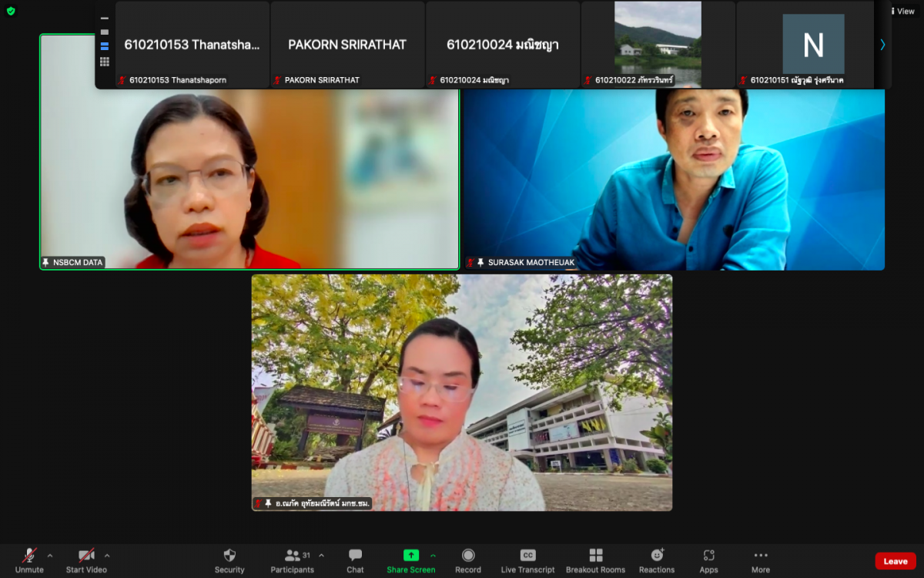
Task: Open audio options arrow beside Unmute
Action: click(x=50, y=555)
